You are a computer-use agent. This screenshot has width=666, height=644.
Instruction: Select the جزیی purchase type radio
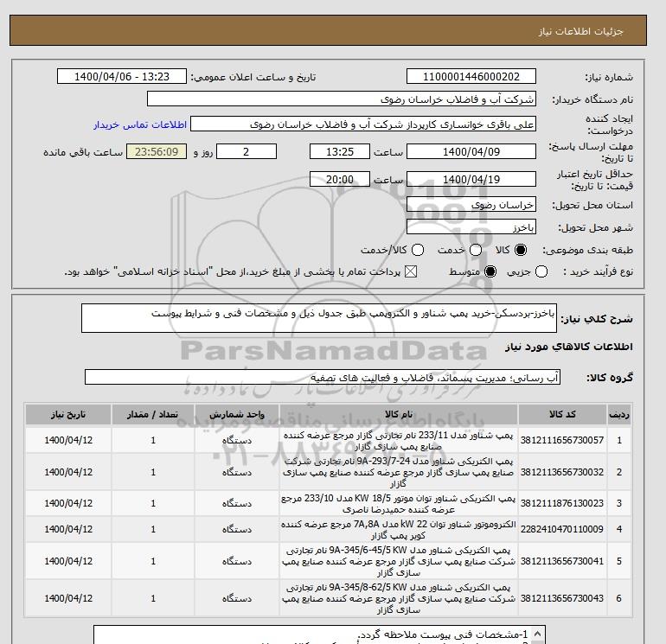[541, 271]
